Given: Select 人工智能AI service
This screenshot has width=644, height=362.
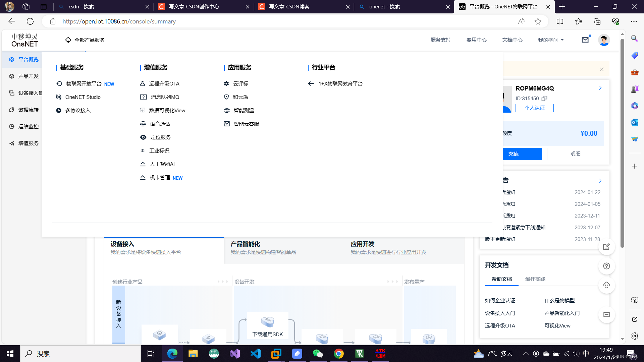Looking at the screenshot, I should [162, 164].
